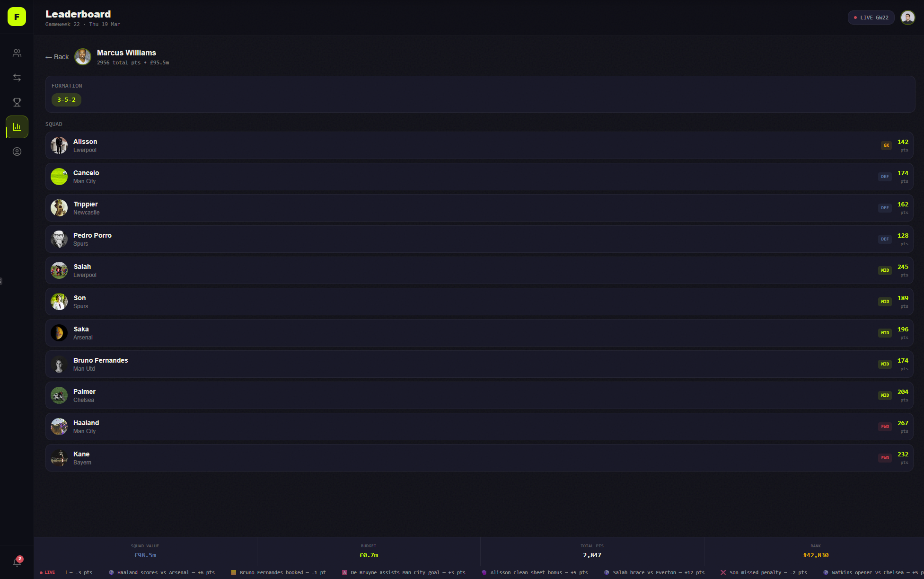The height and width of the screenshot is (579, 924).
Task: Click the LIVE GW22 status pill
Action: click(x=871, y=18)
